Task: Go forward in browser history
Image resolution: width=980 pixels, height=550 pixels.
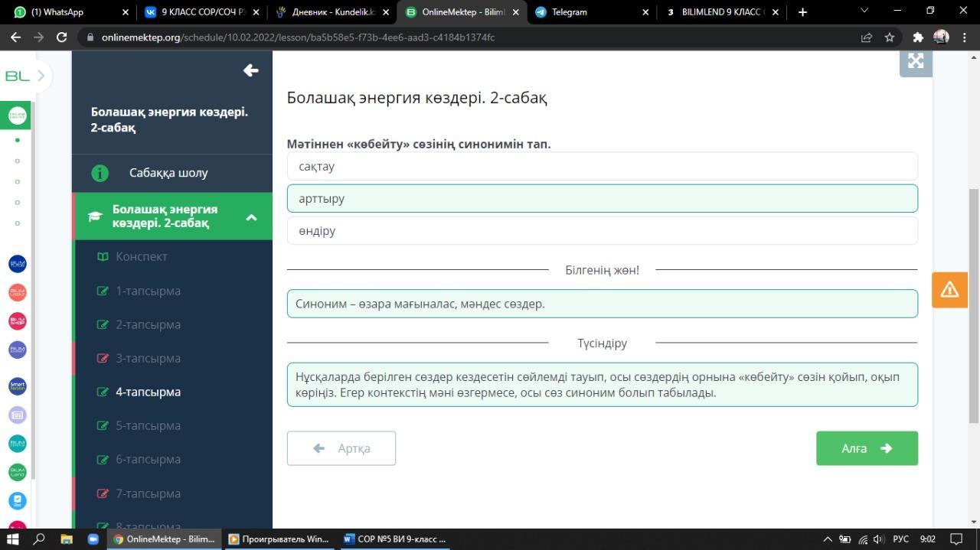Action: pyautogui.click(x=38, y=37)
